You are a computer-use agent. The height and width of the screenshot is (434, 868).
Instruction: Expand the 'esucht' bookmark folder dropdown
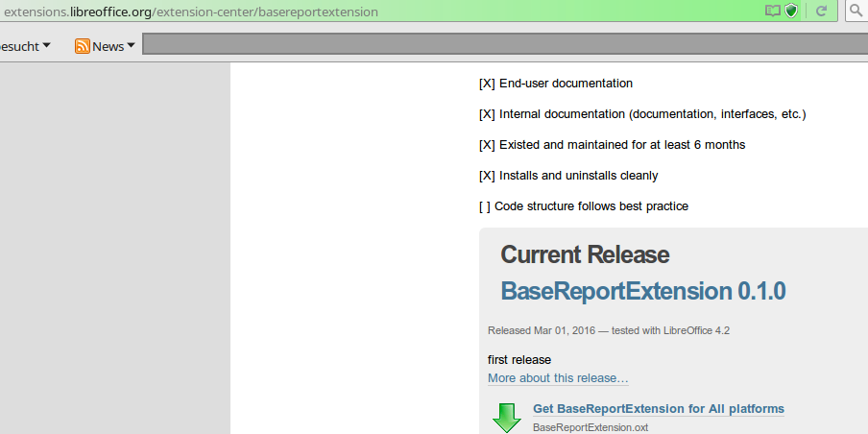[x=46, y=46]
